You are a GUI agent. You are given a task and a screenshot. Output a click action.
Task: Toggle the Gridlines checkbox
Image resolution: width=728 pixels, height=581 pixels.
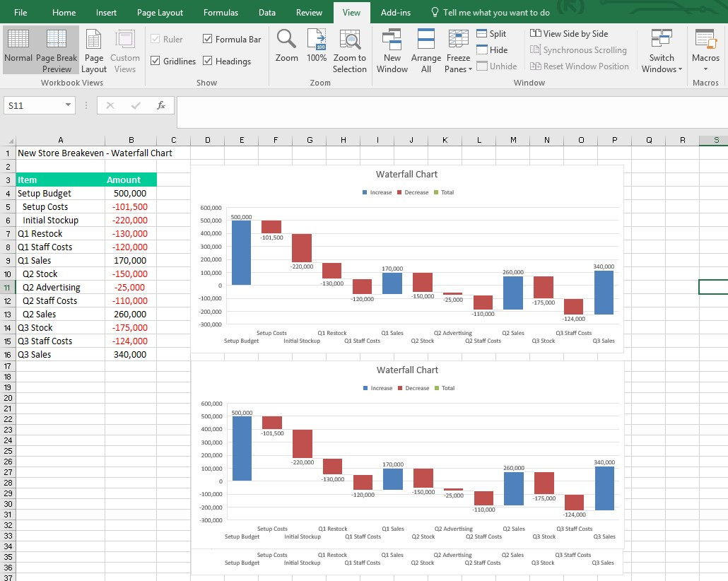tap(155, 61)
